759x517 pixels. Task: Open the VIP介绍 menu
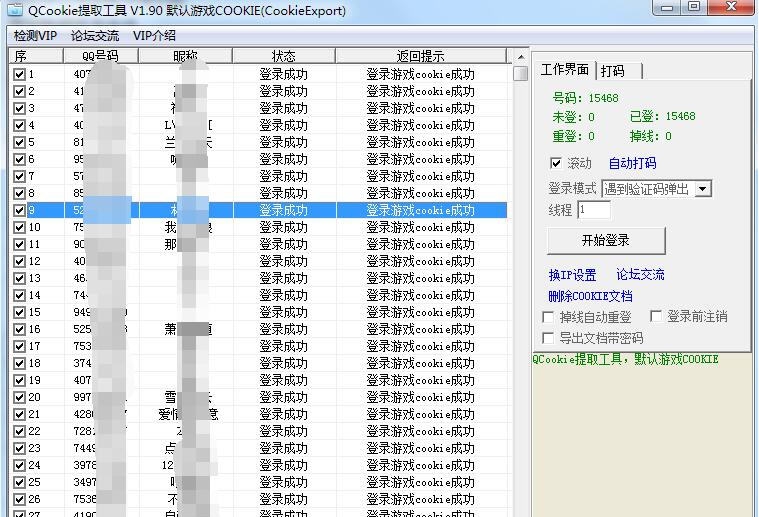click(154, 36)
